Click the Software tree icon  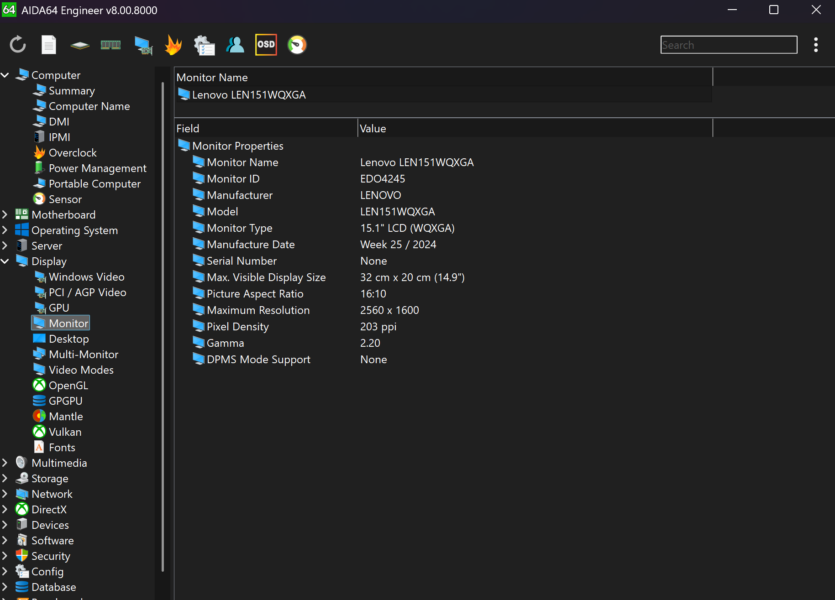click(22, 540)
